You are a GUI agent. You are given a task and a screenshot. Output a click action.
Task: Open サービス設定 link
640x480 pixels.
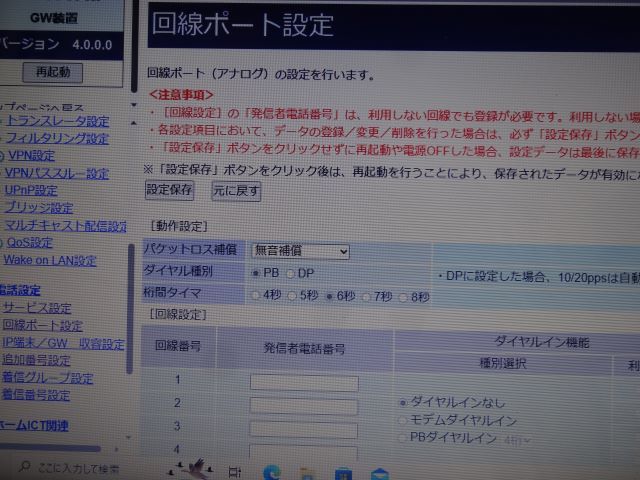tap(37, 308)
